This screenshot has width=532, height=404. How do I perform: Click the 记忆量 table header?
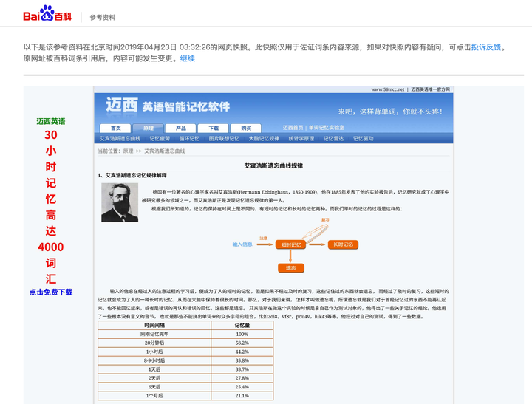coord(242,325)
